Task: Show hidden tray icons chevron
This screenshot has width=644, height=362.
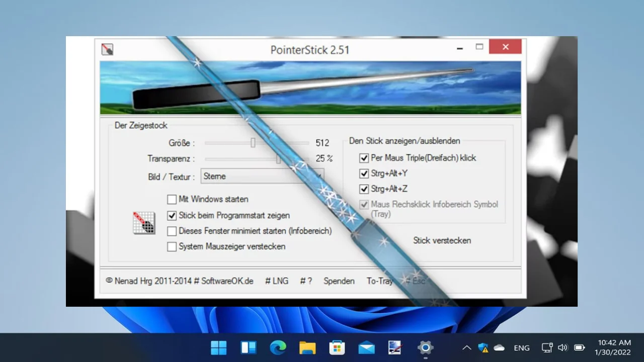Action: tap(467, 347)
